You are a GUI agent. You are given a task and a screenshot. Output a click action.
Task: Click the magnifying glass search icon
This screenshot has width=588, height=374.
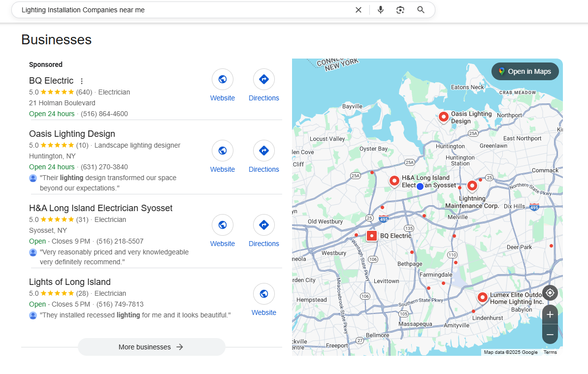click(x=421, y=10)
